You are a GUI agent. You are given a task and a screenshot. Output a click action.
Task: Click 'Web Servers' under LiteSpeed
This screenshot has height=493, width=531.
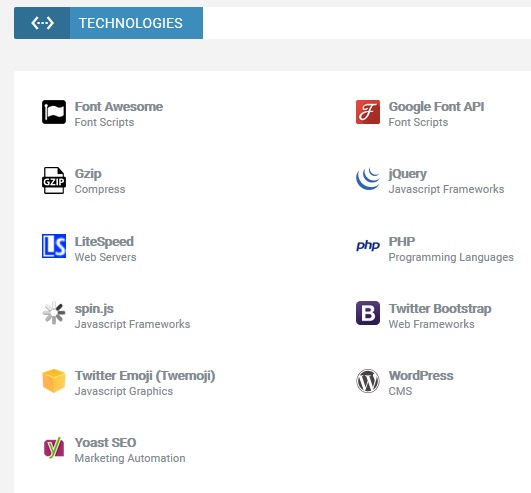coord(105,257)
